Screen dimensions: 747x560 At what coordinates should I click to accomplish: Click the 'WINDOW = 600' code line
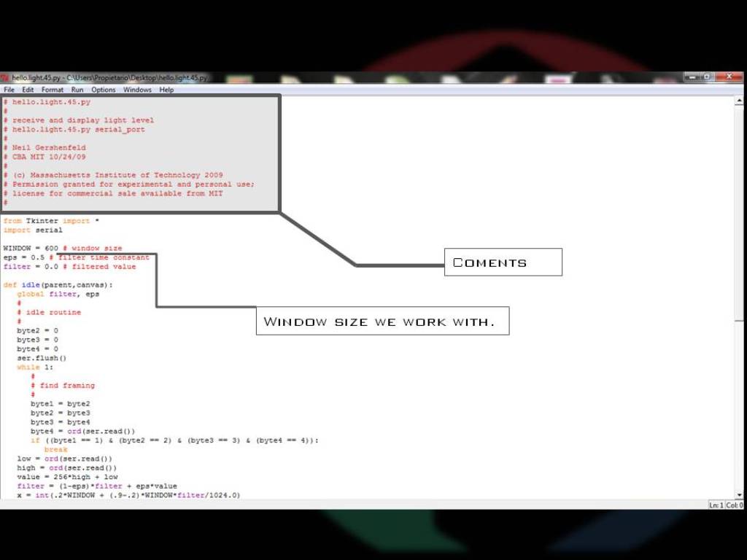(63, 248)
